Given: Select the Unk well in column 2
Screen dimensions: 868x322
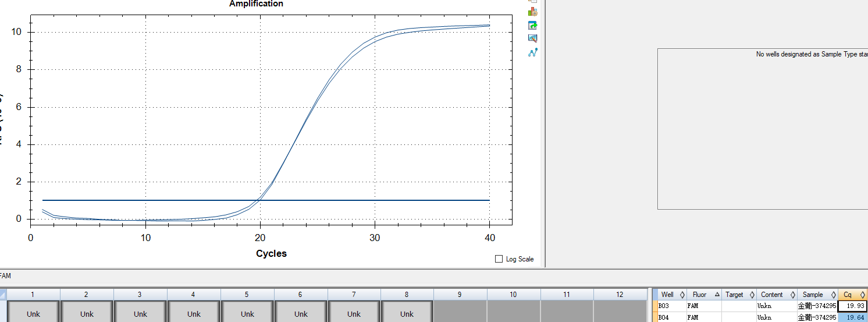Looking at the screenshot, I should click(x=87, y=312).
